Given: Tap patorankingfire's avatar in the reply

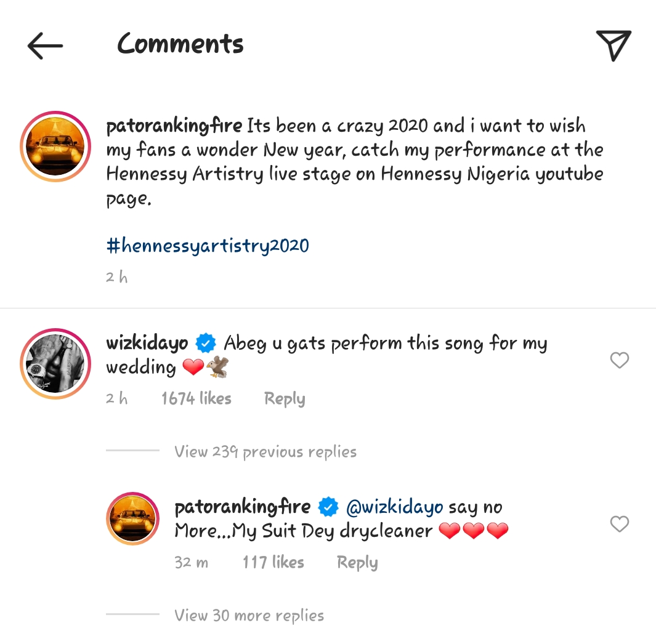Looking at the screenshot, I should (133, 518).
